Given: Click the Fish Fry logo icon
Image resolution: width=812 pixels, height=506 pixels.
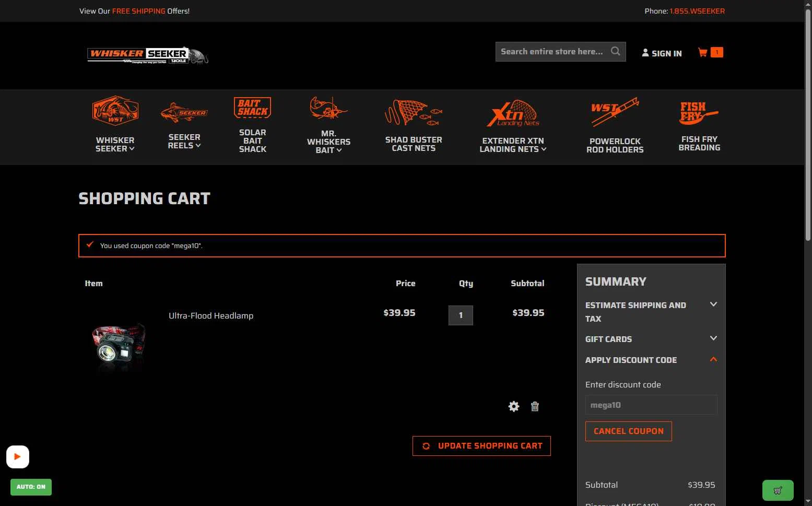Looking at the screenshot, I should [x=699, y=113].
